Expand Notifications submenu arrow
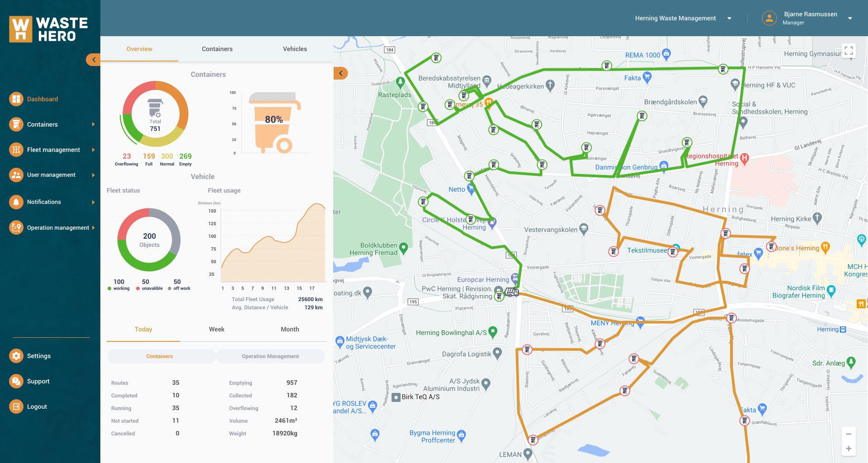Screen dimensions: 868x463 pos(93,202)
